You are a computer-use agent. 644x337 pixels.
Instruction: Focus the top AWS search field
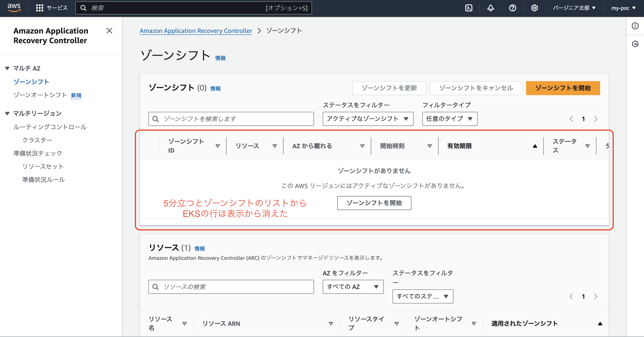[x=193, y=8]
